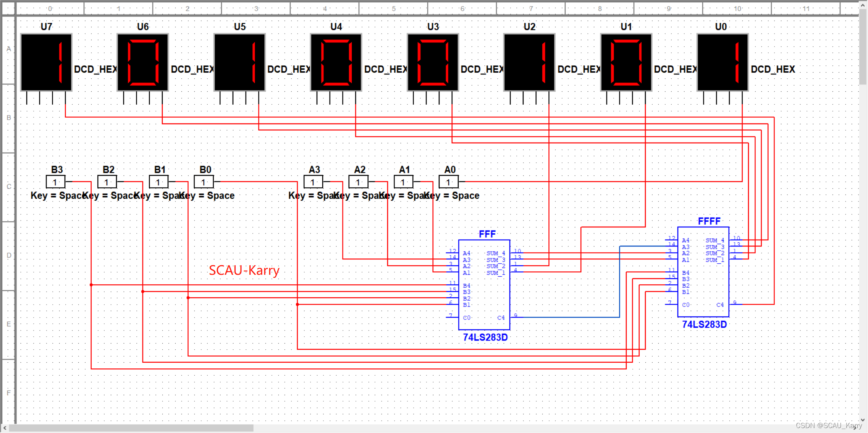Click the horizontal scrollbar left arrow
This screenshot has width=868, height=433.
(x=5, y=428)
